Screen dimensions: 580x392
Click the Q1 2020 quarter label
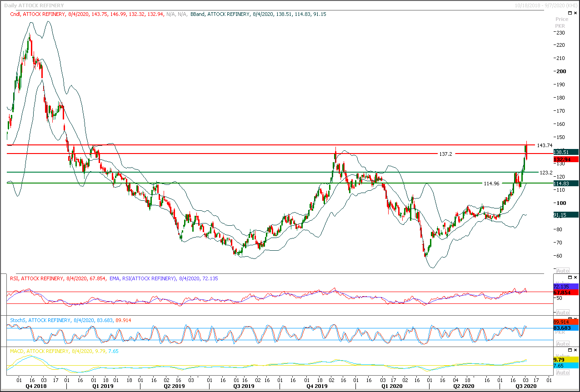[x=392, y=387]
